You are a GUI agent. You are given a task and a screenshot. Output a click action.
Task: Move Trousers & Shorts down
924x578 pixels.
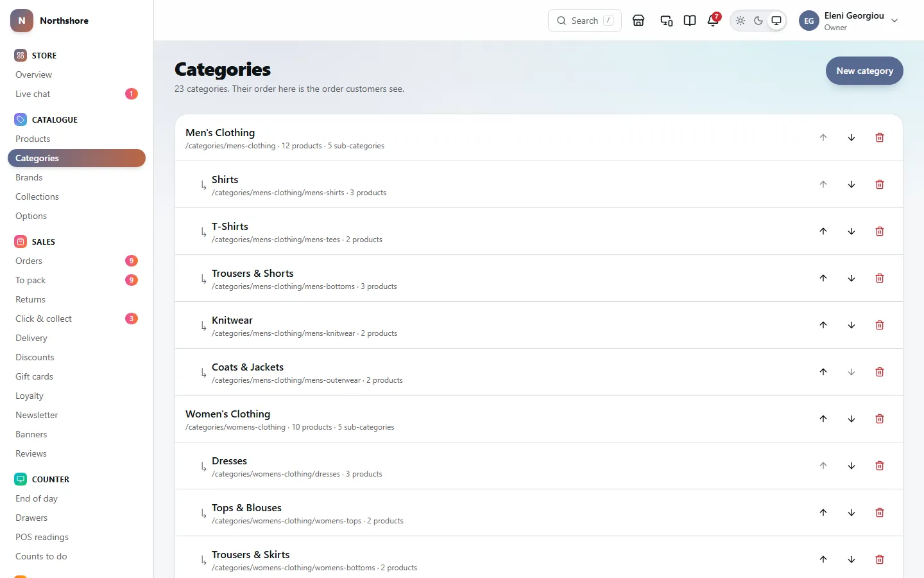click(851, 278)
